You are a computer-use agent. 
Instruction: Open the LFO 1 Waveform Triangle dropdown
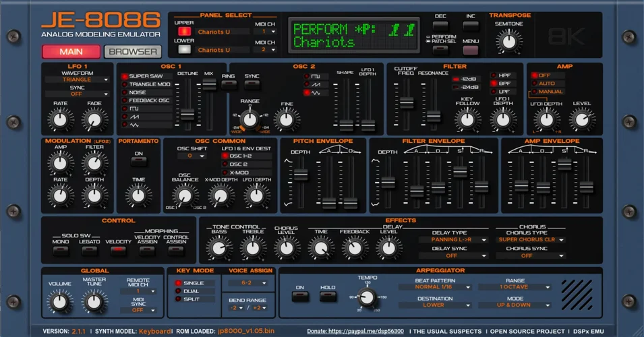[78, 80]
